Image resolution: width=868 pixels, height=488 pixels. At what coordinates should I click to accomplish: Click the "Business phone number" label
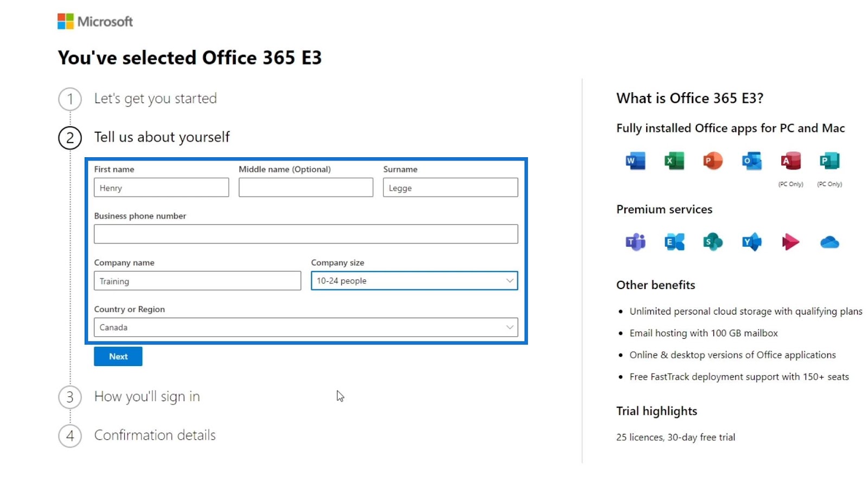pyautogui.click(x=140, y=216)
